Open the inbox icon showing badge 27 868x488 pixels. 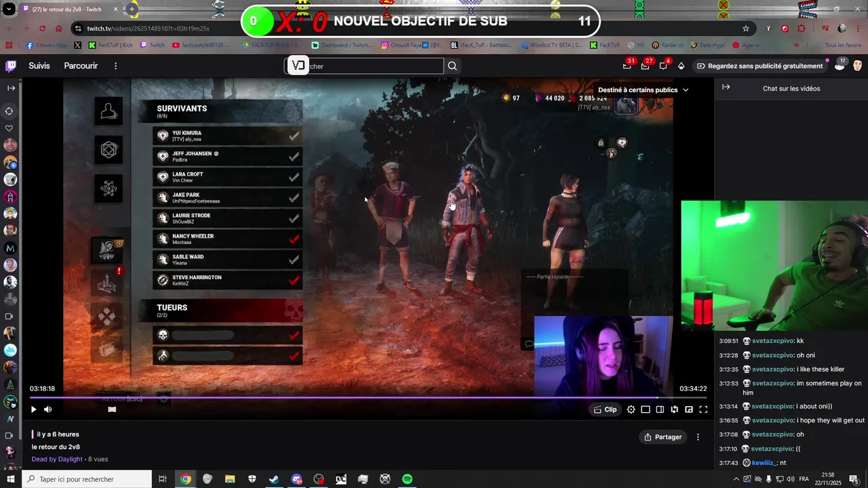pyautogui.click(x=645, y=66)
